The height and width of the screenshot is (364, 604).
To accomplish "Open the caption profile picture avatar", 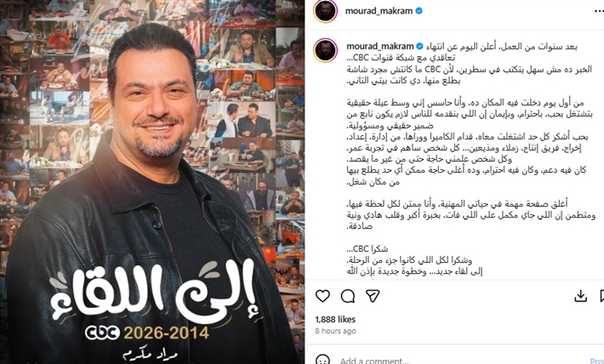I will pos(326,50).
